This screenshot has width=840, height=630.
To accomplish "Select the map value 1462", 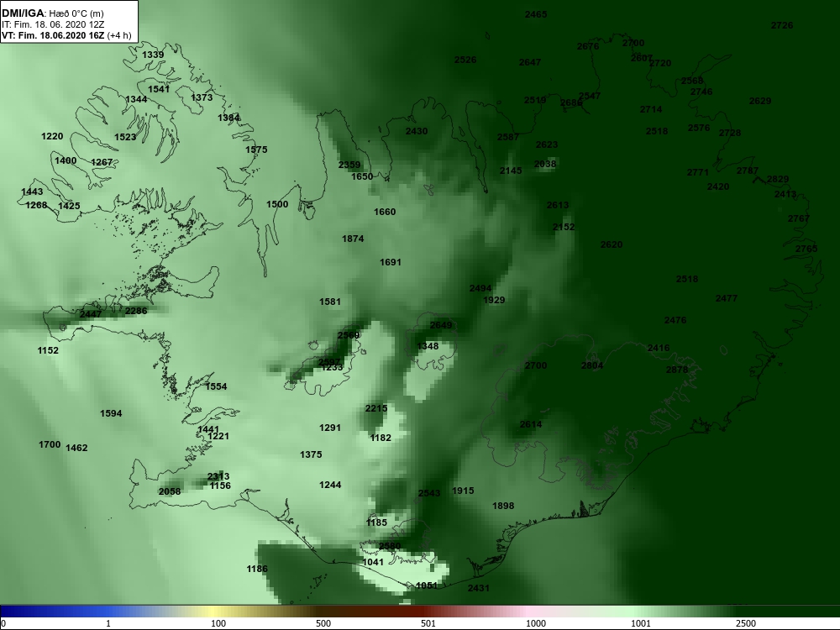I will coord(76,448).
